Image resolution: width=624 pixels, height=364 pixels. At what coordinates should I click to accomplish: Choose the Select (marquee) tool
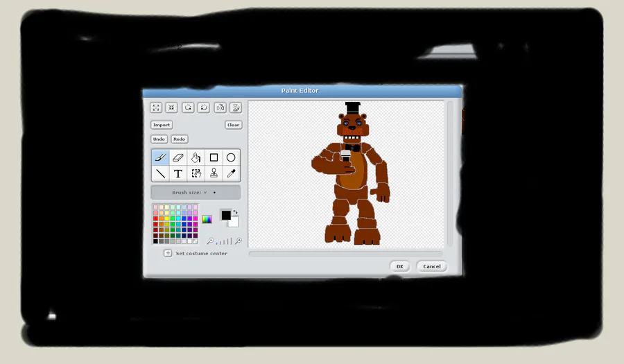(x=196, y=173)
